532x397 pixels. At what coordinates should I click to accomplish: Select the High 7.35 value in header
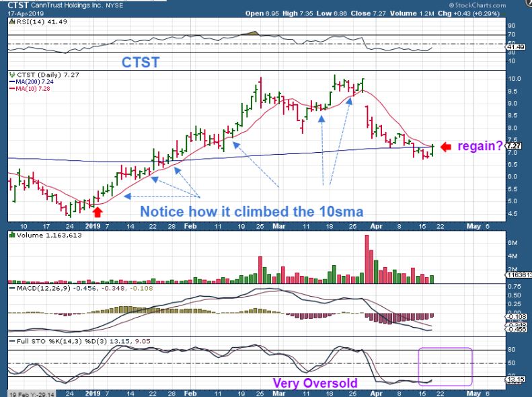298,13
